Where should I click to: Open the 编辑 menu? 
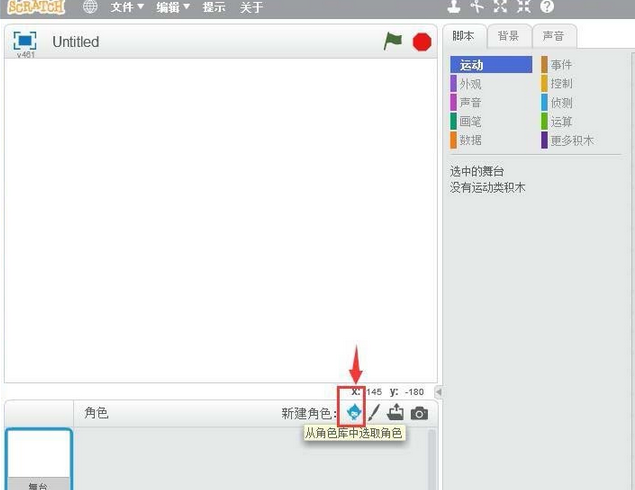[x=173, y=7]
